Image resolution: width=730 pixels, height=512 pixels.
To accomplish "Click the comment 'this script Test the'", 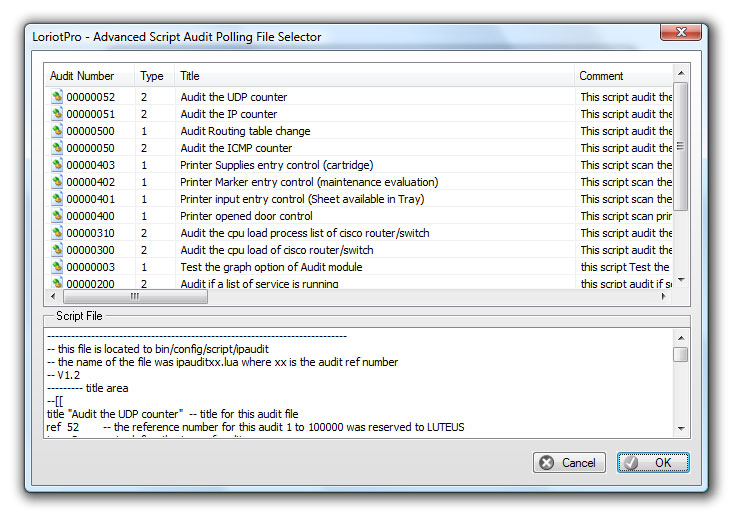I will [x=625, y=267].
